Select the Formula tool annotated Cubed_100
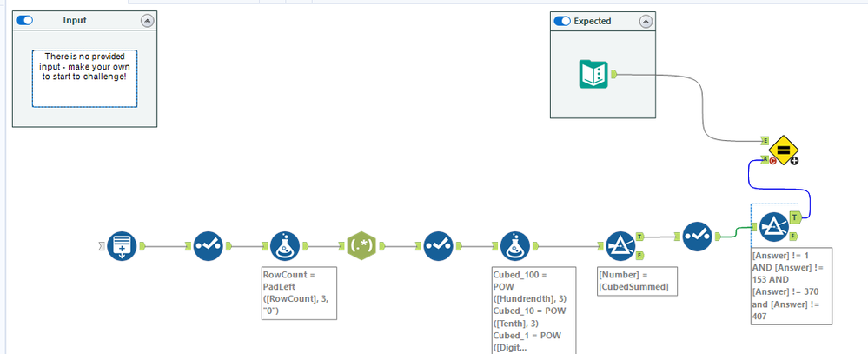The width and height of the screenshot is (868, 354). point(515,246)
